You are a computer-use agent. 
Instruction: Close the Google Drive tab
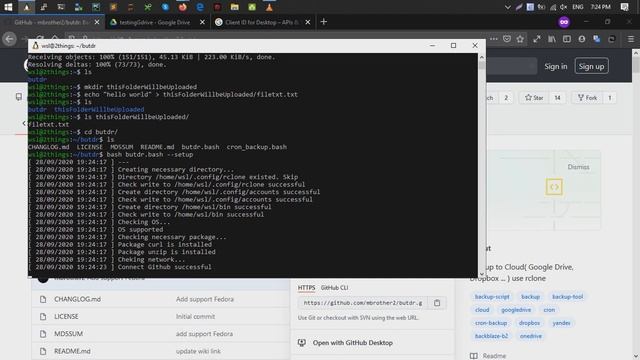click(202, 22)
